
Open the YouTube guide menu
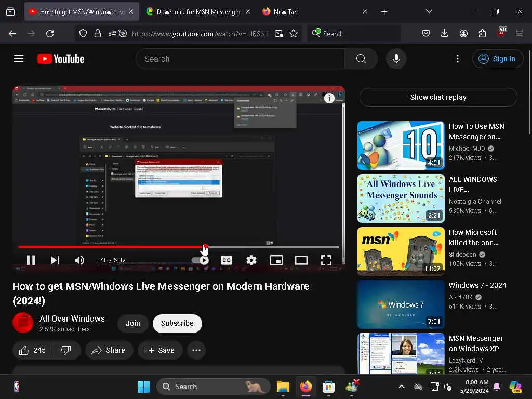[x=19, y=59]
